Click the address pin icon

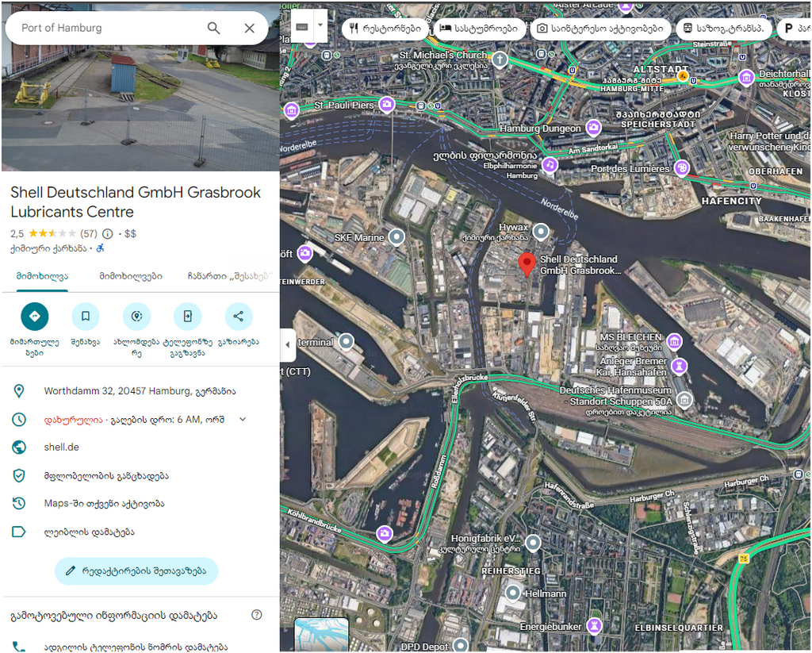19,391
